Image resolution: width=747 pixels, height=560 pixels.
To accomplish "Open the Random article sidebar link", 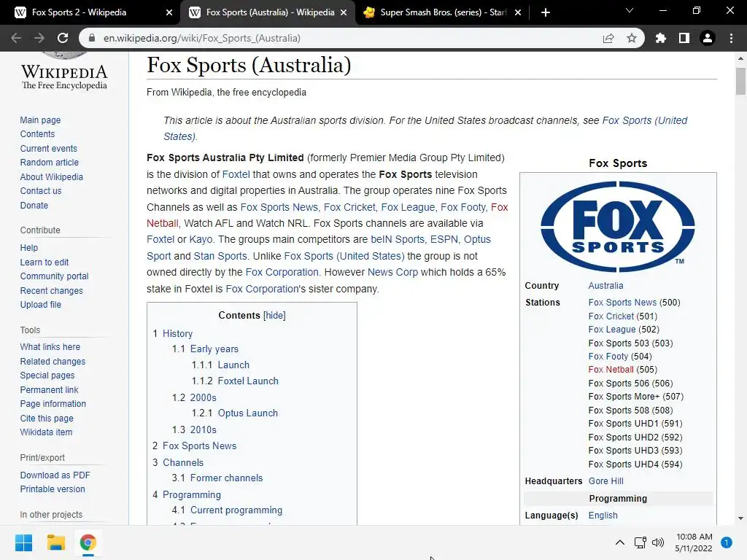I will [x=49, y=163].
